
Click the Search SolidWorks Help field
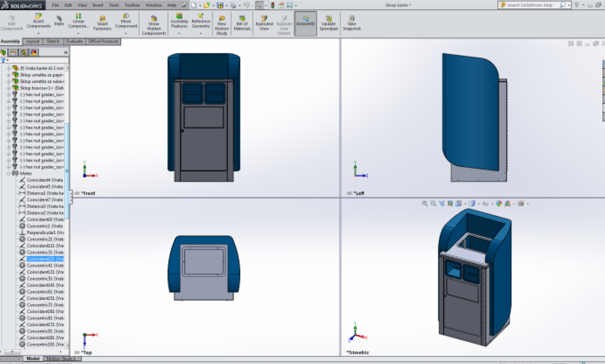pos(530,5)
